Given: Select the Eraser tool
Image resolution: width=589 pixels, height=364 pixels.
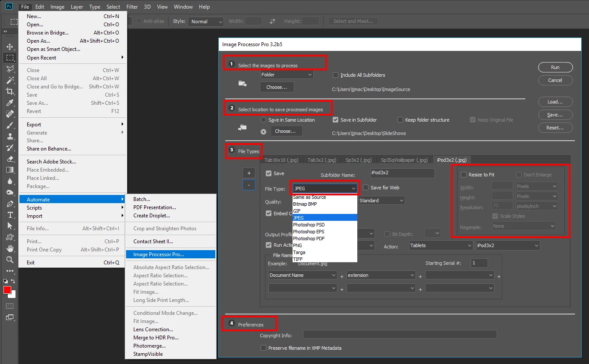Looking at the screenshot, I should coord(9,159).
